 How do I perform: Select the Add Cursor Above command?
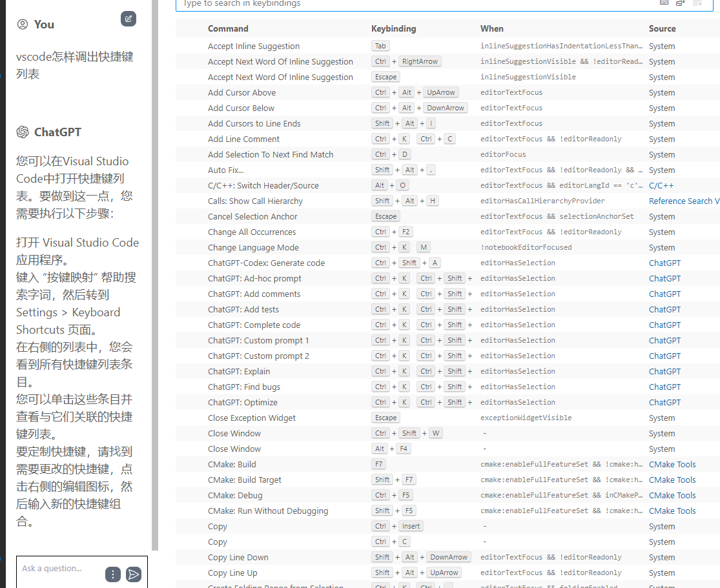pos(242,92)
